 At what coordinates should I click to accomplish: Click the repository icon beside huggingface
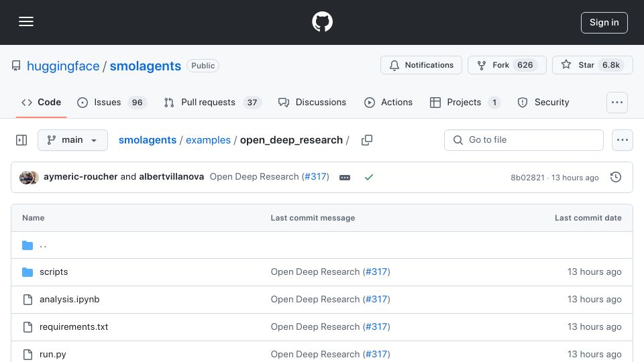point(16,66)
